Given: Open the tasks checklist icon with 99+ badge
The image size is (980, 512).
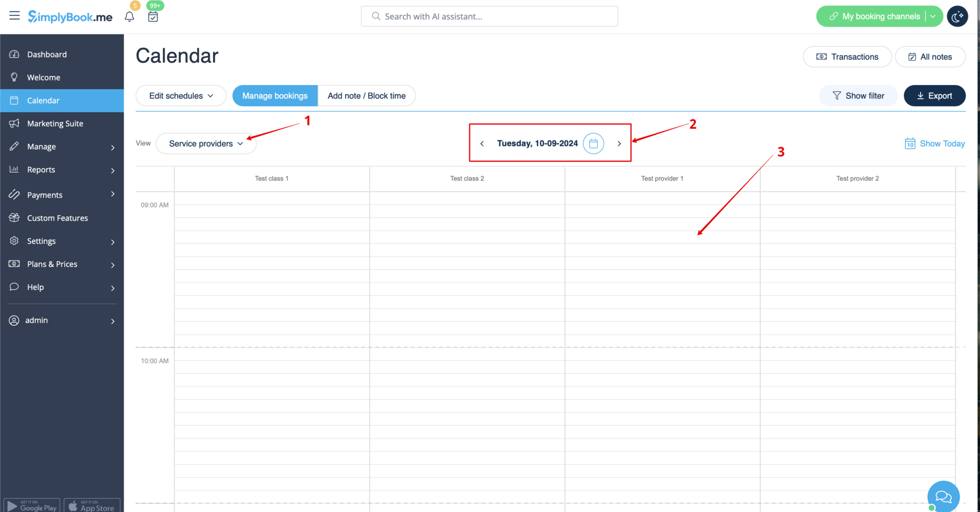Looking at the screenshot, I should click(x=153, y=16).
